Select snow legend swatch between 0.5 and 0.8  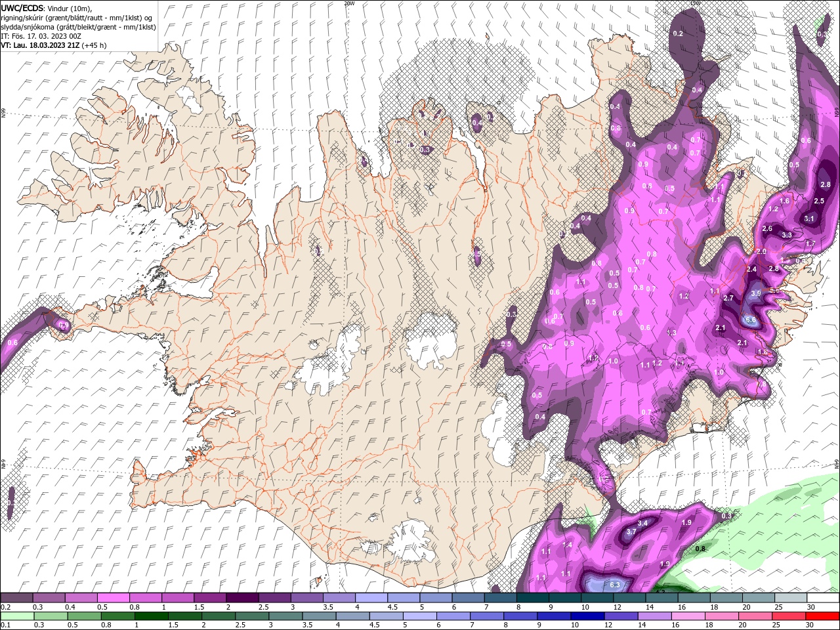113,598
